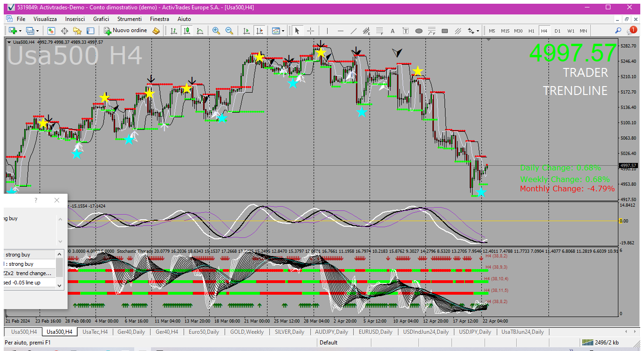Switch chart to M30 timeframe

tap(518, 31)
